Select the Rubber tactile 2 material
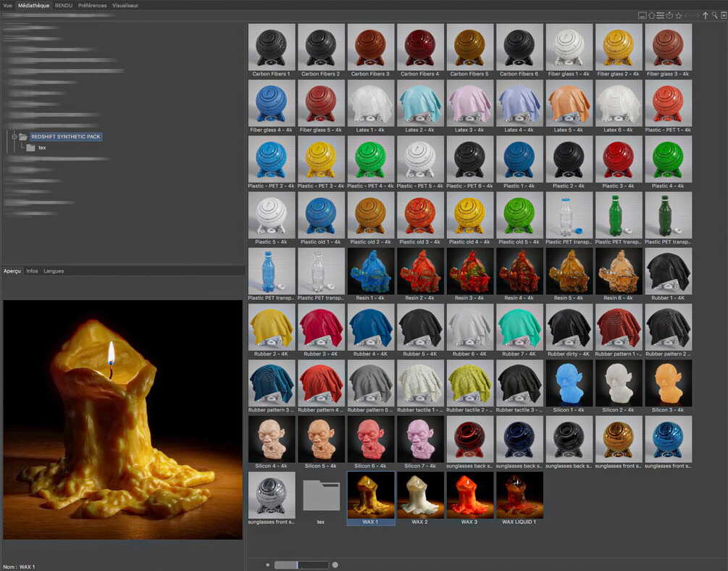The width and height of the screenshot is (728, 571). 470,386
